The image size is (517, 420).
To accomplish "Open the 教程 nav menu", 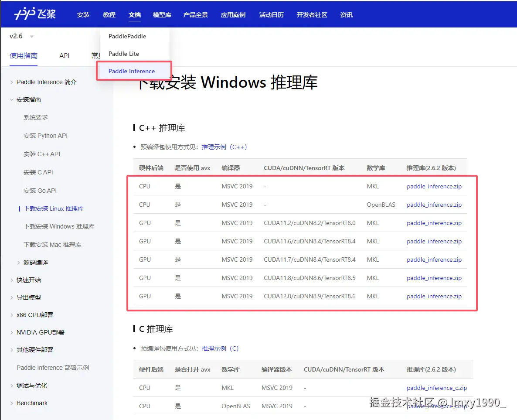I will pyautogui.click(x=109, y=15).
